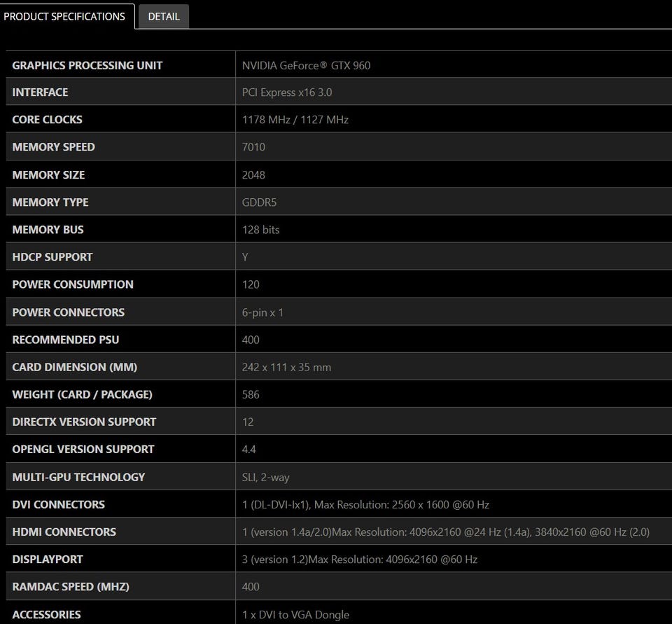Click the DVI Connectors label

tap(58, 505)
